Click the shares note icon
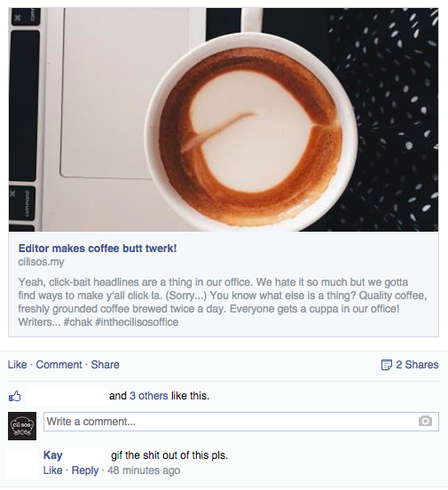 click(x=387, y=365)
